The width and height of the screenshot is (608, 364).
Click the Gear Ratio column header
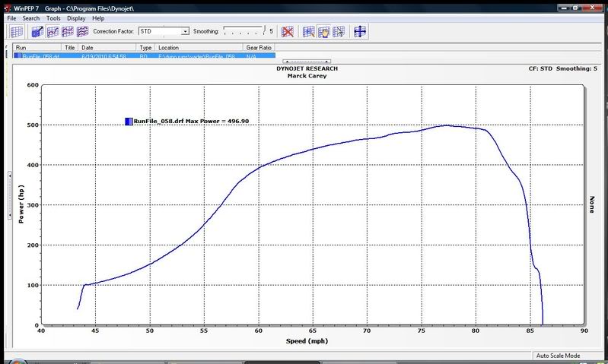click(x=259, y=48)
